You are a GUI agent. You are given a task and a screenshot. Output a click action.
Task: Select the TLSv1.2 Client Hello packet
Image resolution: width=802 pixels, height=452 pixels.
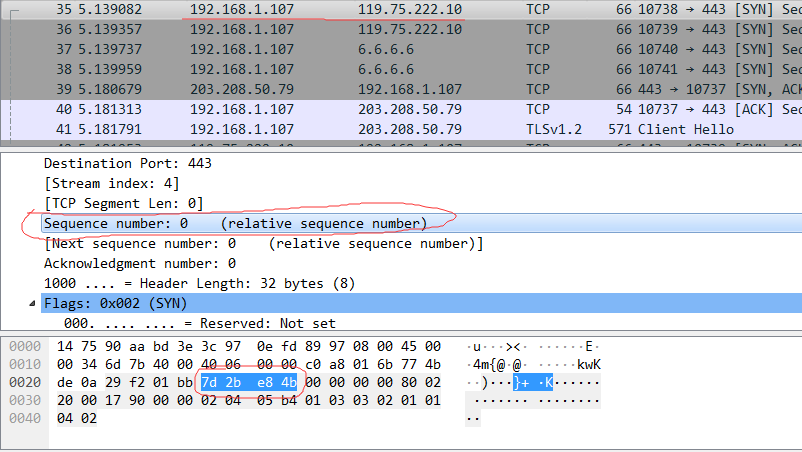coord(401,129)
